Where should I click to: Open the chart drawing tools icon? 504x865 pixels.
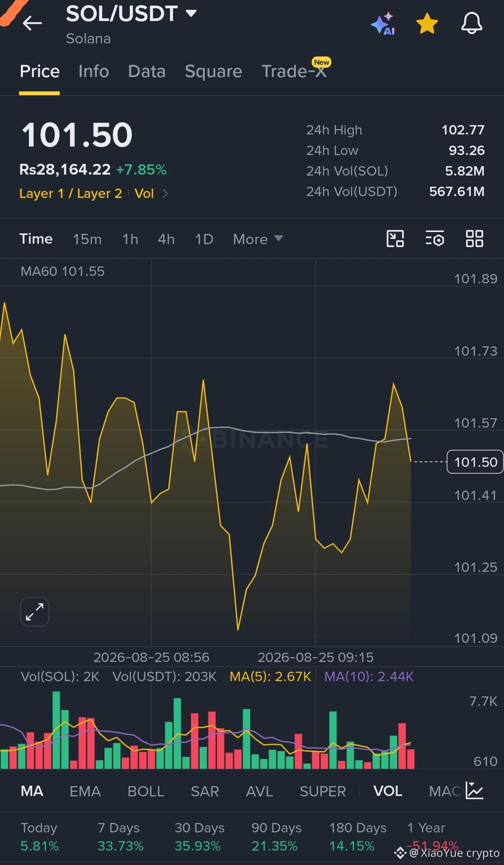tap(395, 239)
